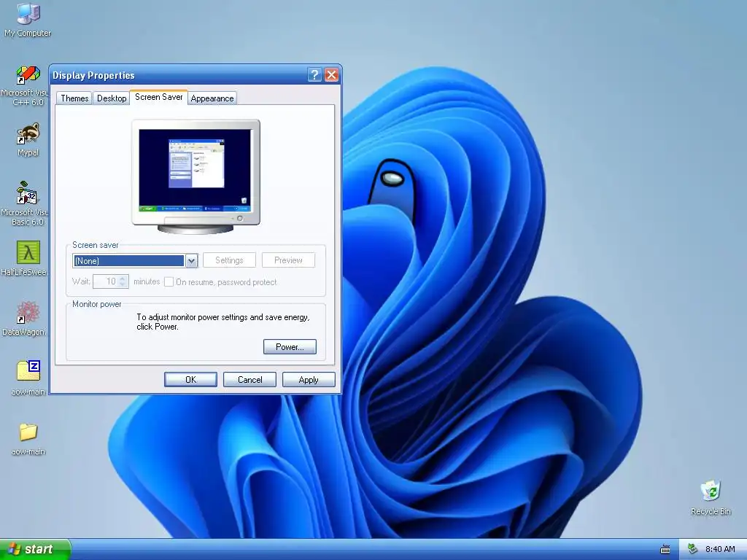Click the Display Properties help question-mark button
The height and width of the screenshot is (560, 747).
314,75
